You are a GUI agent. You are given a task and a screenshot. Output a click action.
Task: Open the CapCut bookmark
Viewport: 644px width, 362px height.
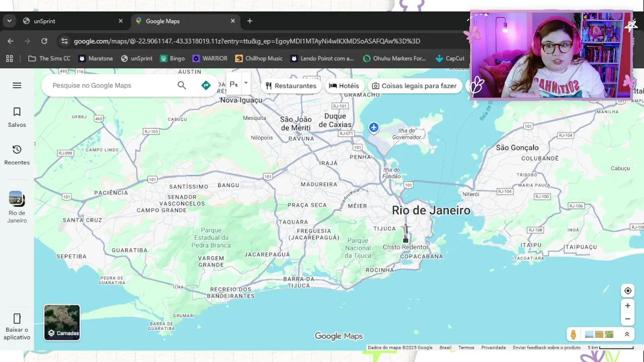pos(450,58)
